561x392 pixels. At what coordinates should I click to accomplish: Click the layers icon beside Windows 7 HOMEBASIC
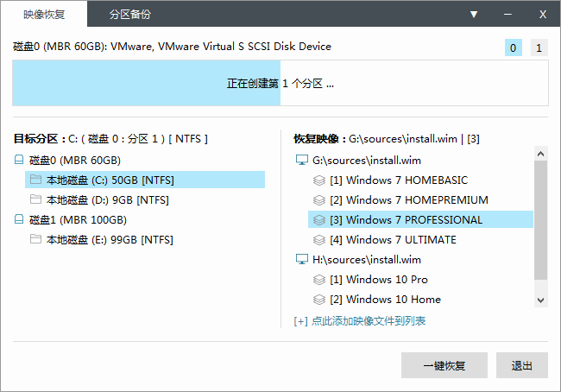318,180
